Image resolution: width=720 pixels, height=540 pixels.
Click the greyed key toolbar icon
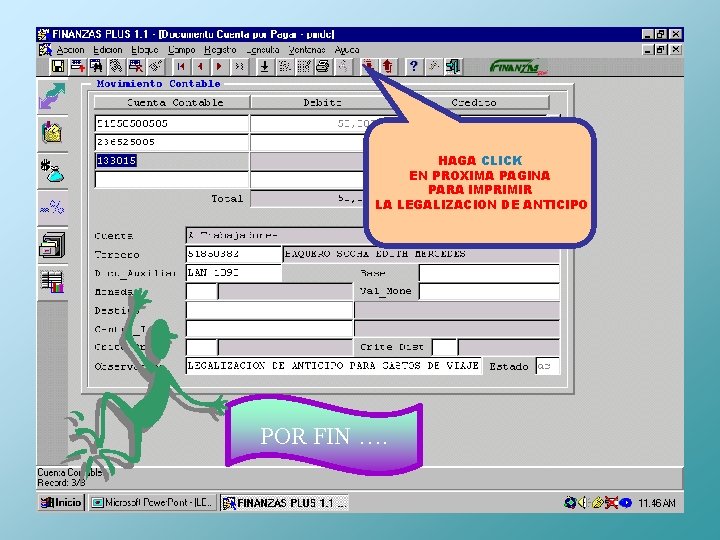click(433, 67)
